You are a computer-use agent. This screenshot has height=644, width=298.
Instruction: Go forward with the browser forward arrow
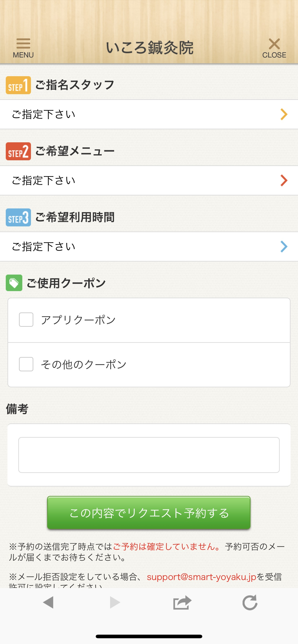(115, 602)
